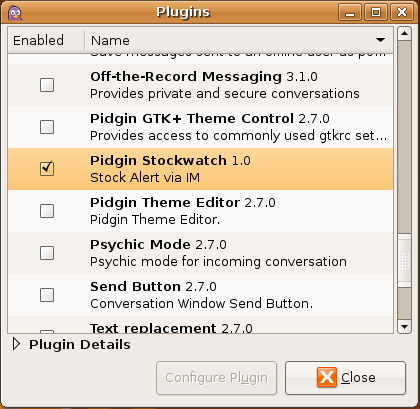Screen dimensions: 420x409
Task: Click the sort arrow in Name column header
Action: [x=380, y=40]
